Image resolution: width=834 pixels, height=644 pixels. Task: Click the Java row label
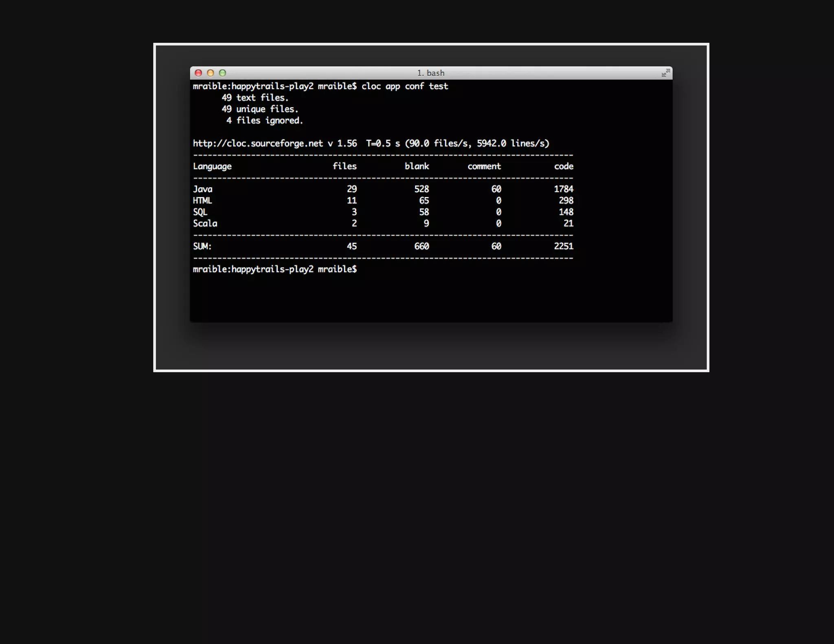pos(202,189)
